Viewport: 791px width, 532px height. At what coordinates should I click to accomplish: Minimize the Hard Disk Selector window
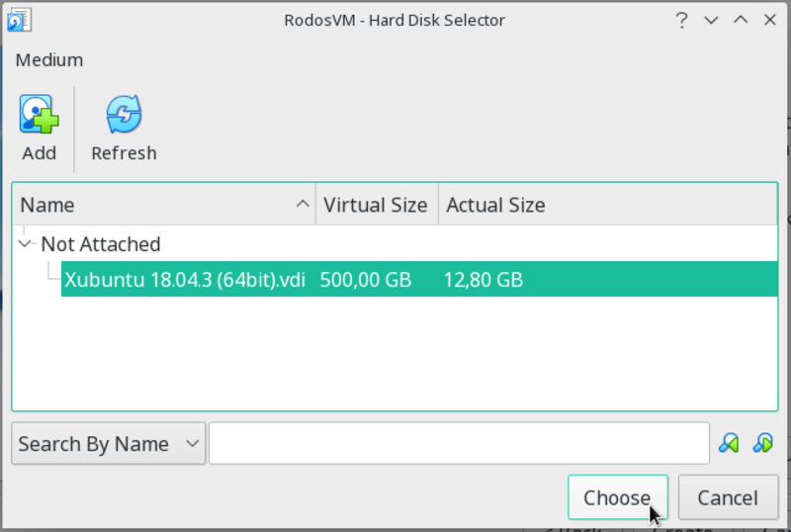pyautogui.click(x=710, y=20)
